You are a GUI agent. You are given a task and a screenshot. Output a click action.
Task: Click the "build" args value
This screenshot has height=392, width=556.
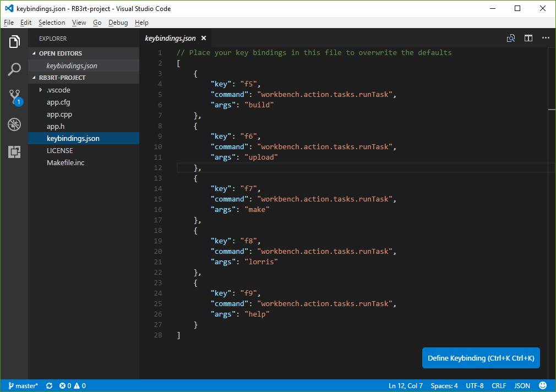259,105
